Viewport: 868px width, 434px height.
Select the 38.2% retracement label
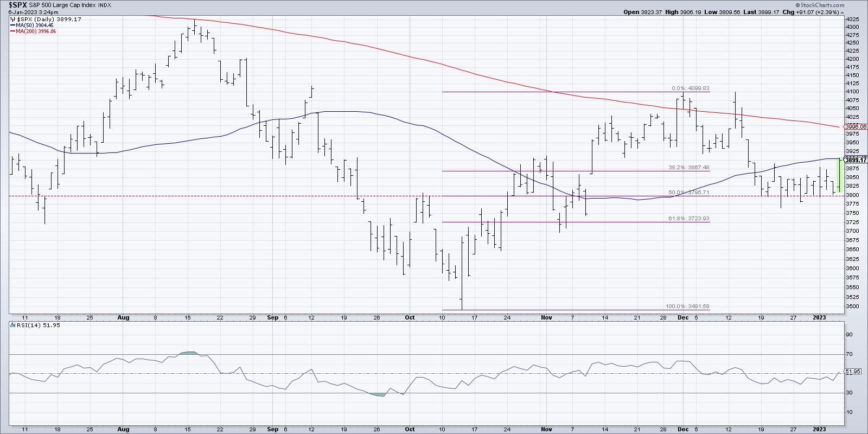tap(689, 168)
